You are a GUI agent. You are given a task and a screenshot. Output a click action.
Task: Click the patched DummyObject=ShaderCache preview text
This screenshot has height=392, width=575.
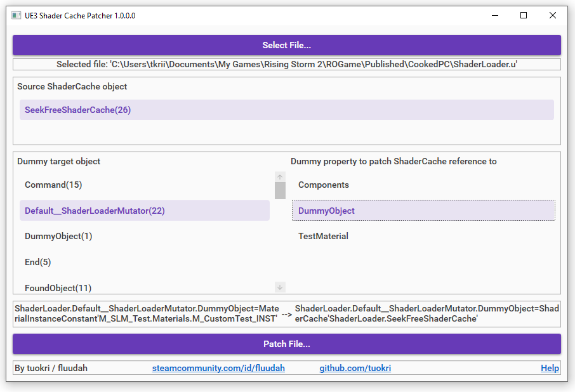tap(427, 313)
